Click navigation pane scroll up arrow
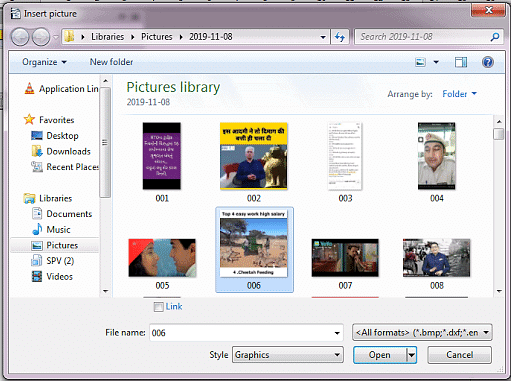The image size is (512, 382). click(x=106, y=81)
